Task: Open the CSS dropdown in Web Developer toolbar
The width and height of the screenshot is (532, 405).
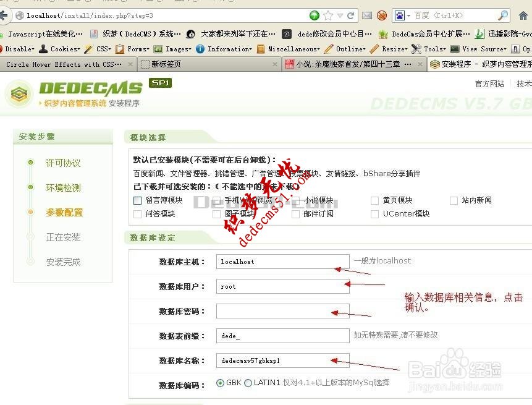Action: (102, 48)
